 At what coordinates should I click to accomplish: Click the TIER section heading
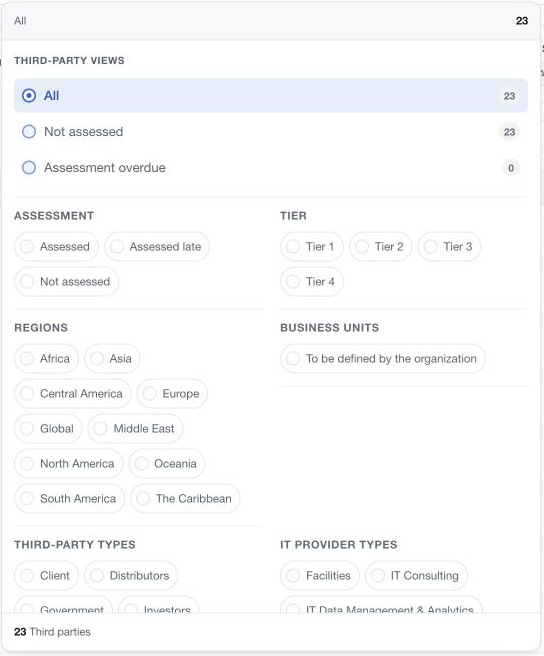point(293,216)
